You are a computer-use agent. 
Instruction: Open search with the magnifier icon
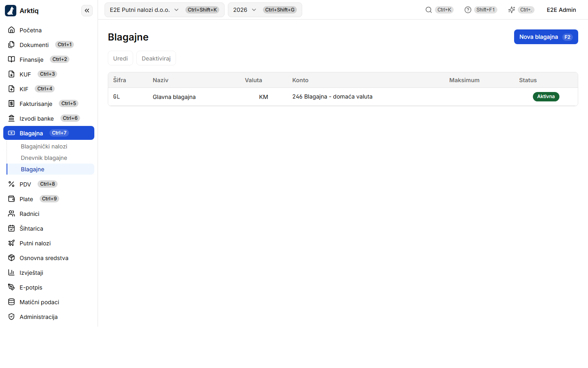click(429, 10)
